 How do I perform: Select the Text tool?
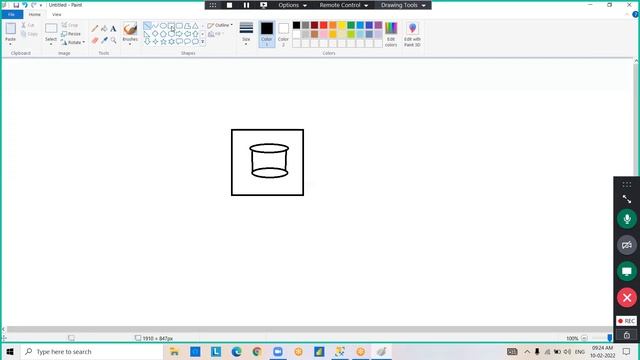tap(113, 29)
